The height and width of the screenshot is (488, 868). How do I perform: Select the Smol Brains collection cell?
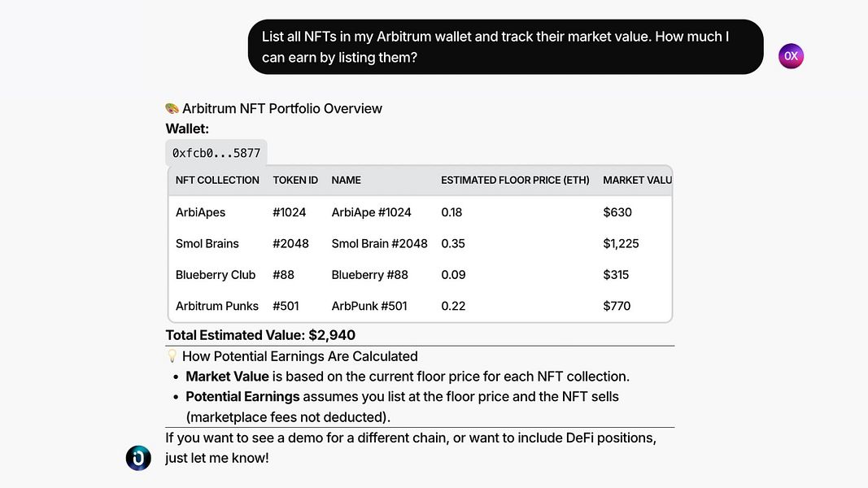(x=207, y=243)
